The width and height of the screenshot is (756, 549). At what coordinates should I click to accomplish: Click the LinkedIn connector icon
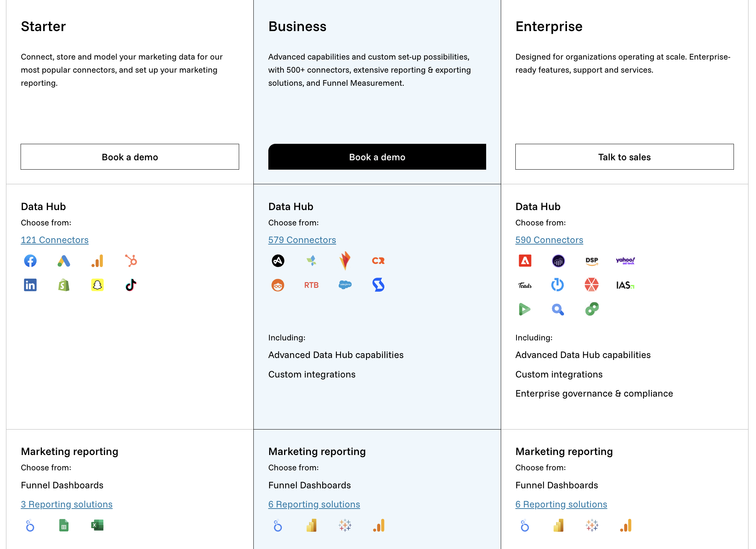click(x=30, y=285)
